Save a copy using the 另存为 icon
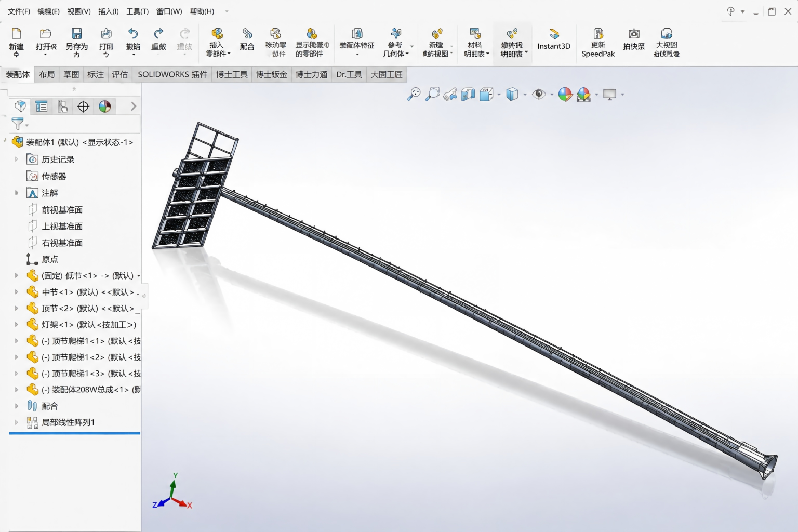 click(76, 34)
